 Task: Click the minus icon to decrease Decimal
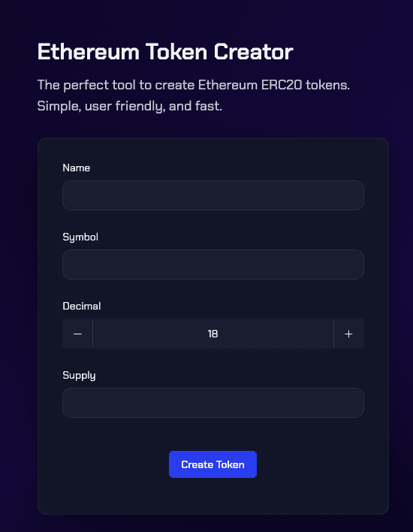(77, 334)
